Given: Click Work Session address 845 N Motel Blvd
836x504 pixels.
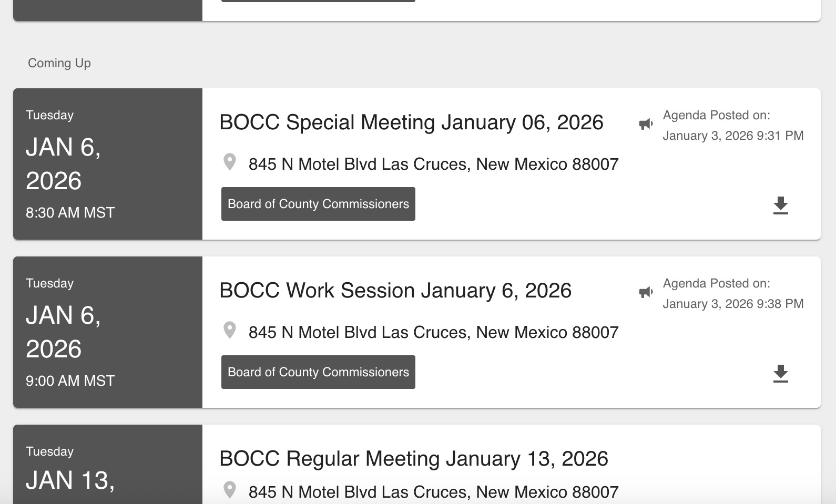Looking at the screenshot, I should pos(433,333).
